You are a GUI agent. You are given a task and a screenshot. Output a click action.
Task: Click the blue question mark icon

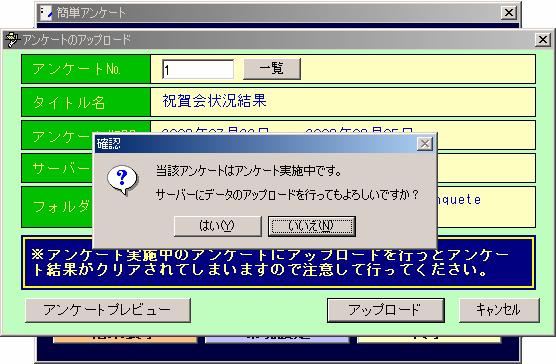coord(122,180)
